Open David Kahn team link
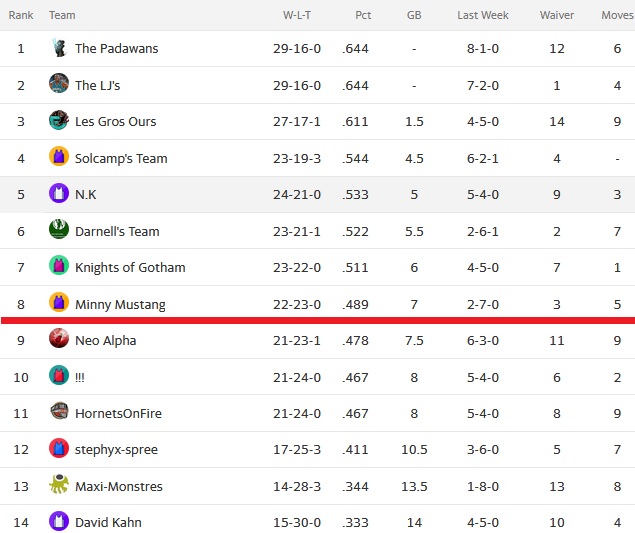 (108, 522)
